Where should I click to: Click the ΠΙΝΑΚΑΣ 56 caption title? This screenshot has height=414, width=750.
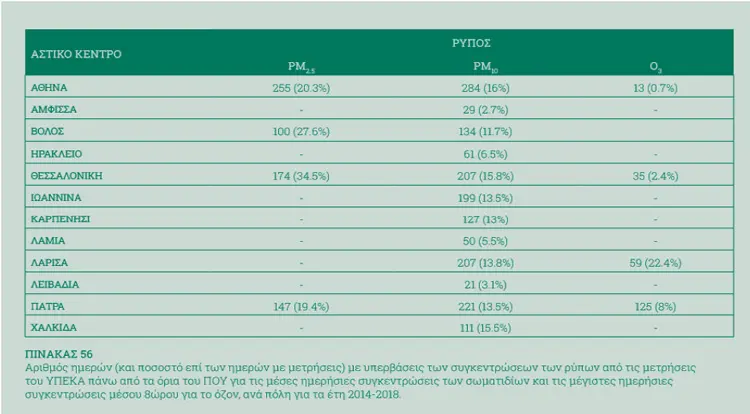[59, 354]
